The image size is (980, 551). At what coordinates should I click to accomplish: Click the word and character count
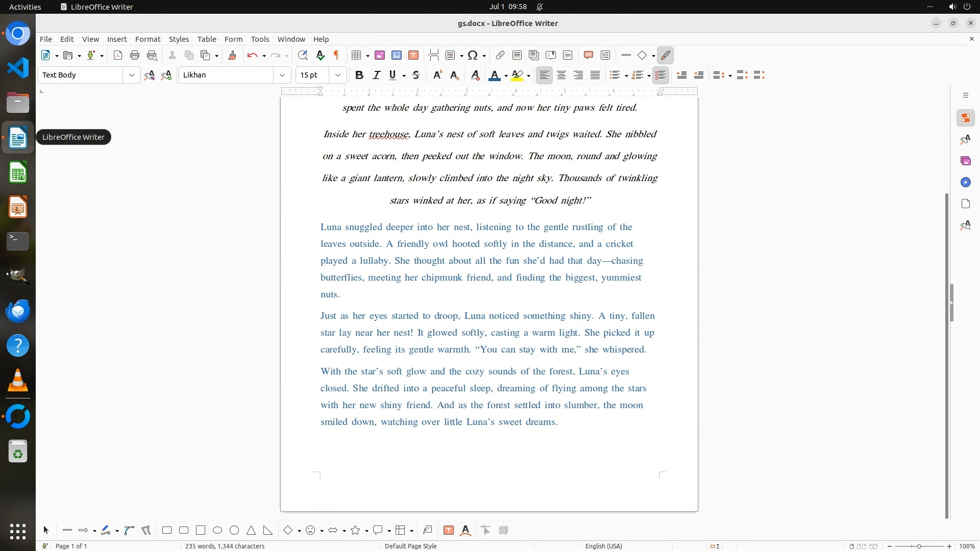225,546
